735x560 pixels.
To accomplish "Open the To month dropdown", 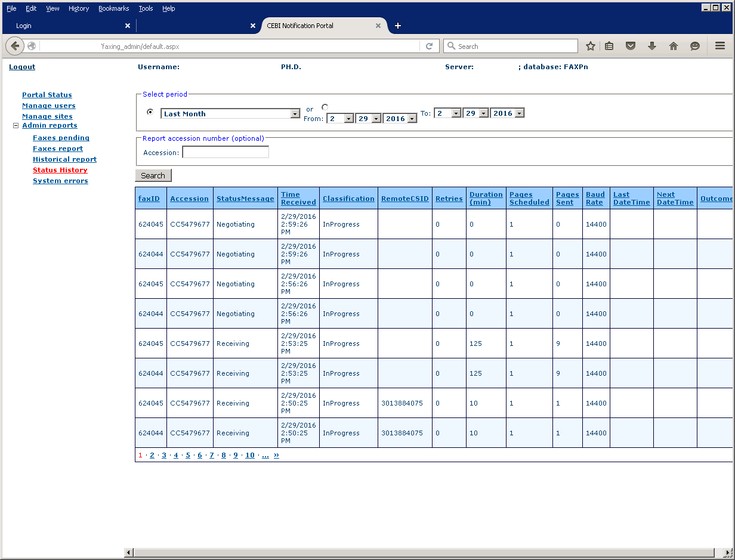I will coord(447,113).
